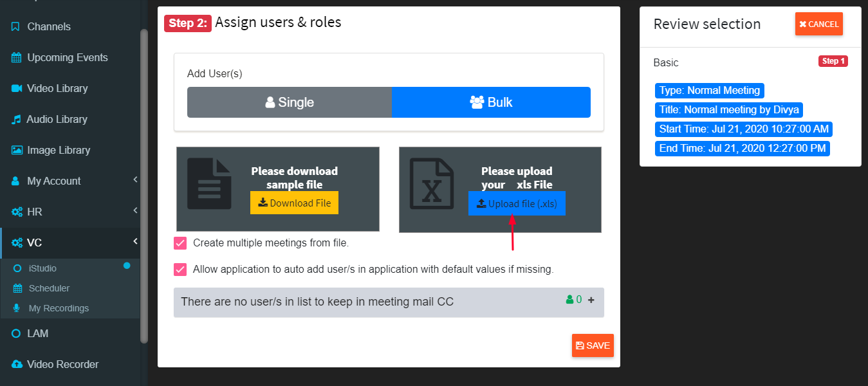Click the plus icon in mail CC bar
The height and width of the screenshot is (386, 868).
pyautogui.click(x=591, y=300)
